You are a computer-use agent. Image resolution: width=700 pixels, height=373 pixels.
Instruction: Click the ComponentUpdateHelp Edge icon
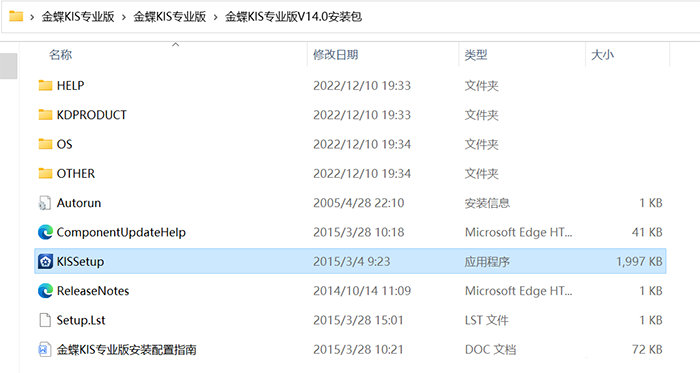coord(45,232)
